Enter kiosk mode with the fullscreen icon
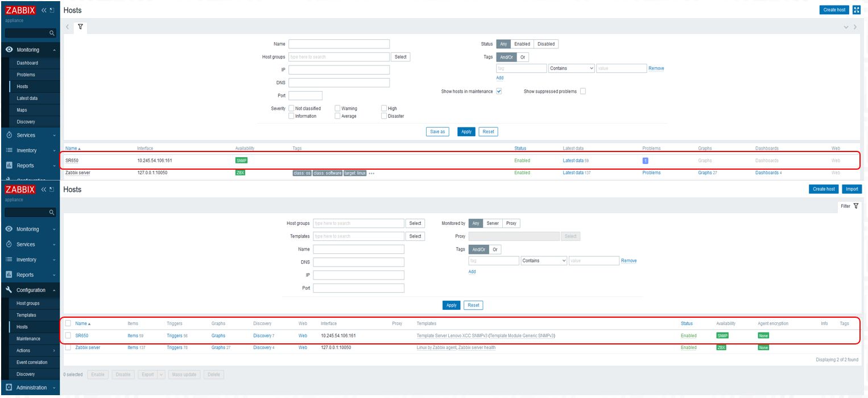Image resolution: width=868 pixels, height=398 pixels. pyautogui.click(x=857, y=10)
